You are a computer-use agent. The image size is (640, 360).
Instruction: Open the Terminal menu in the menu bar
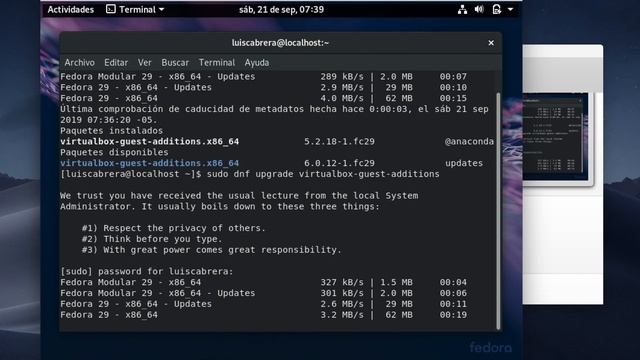217,62
